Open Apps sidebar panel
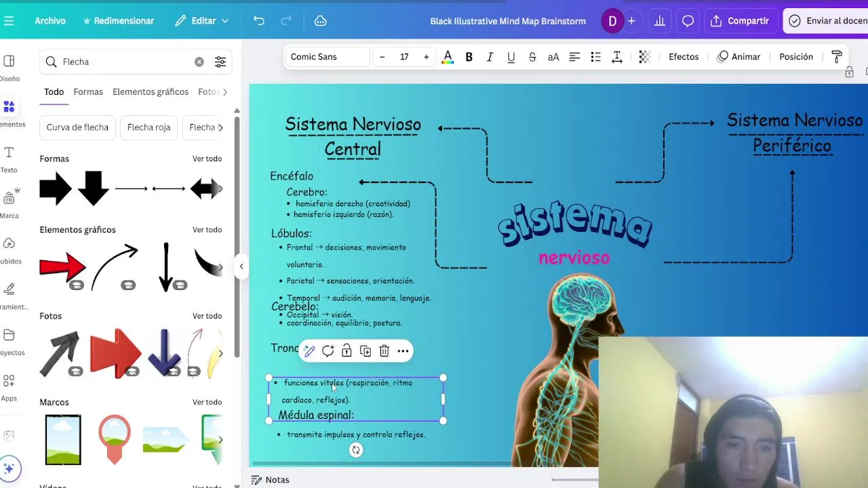 click(9, 387)
